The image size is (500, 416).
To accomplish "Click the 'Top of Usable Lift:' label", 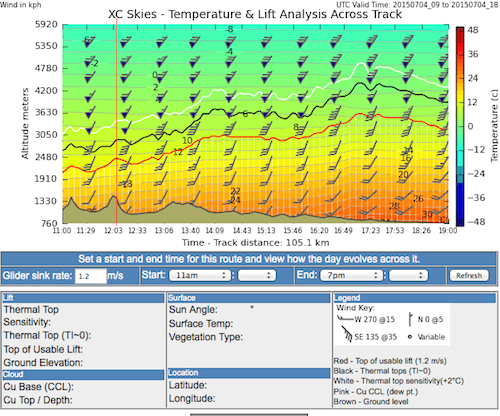I will tap(43, 349).
